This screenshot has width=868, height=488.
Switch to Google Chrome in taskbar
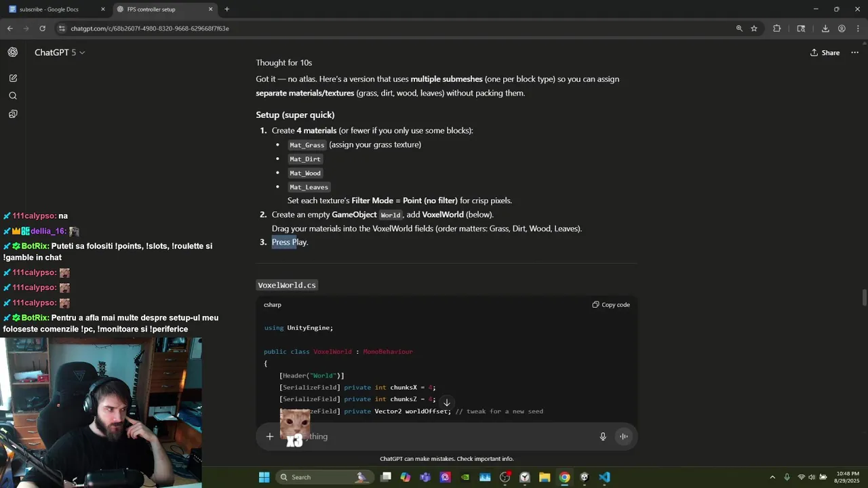pyautogui.click(x=564, y=477)
